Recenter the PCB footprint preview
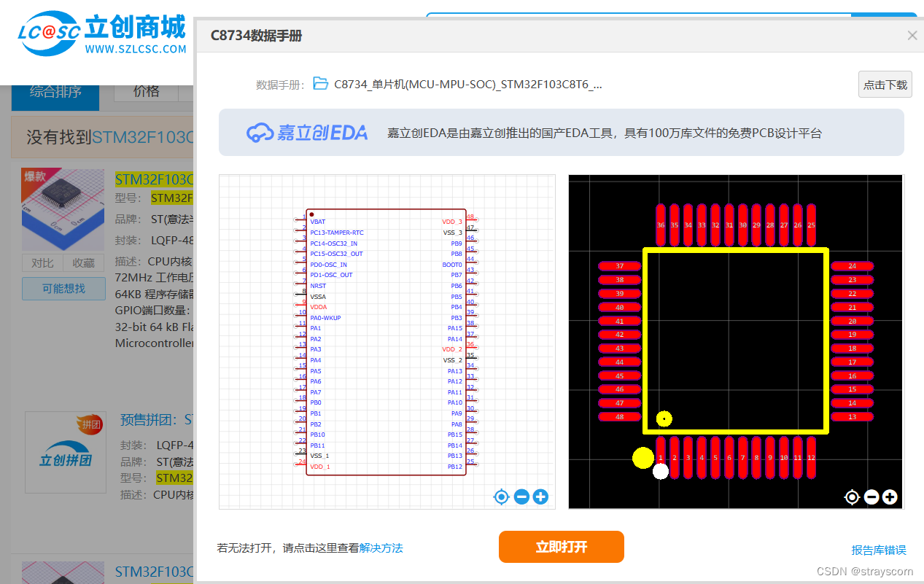Image resolution: width=924 pixels, height=584 pixels. 852,497
